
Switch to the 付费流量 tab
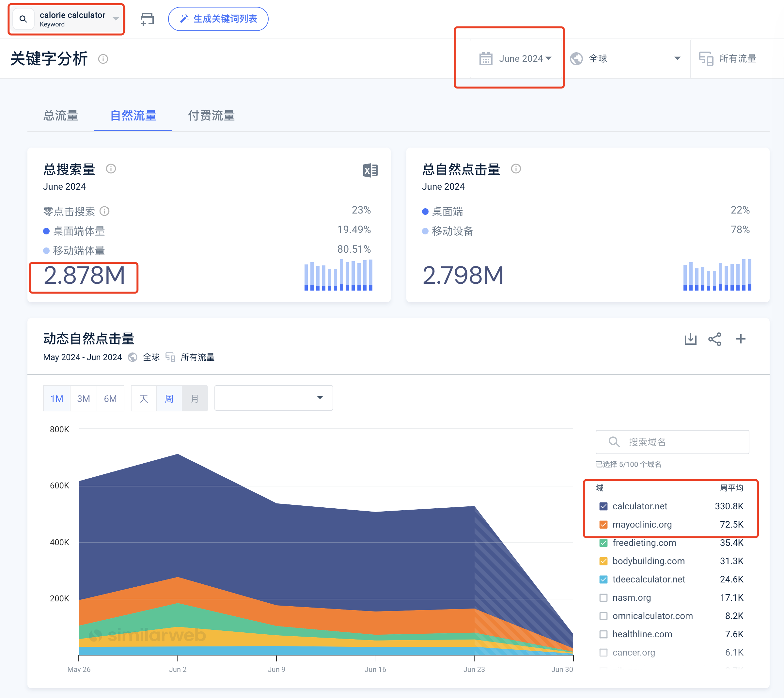pos(212,116)
